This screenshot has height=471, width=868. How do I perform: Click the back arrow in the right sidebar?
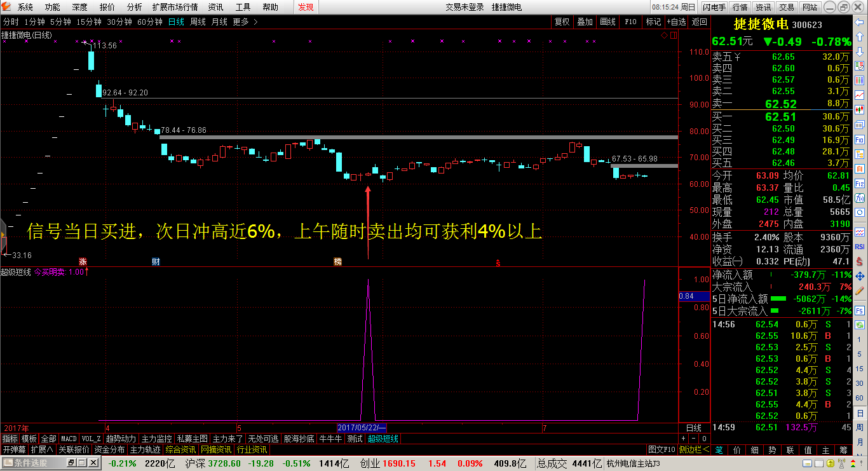[859, 22]
